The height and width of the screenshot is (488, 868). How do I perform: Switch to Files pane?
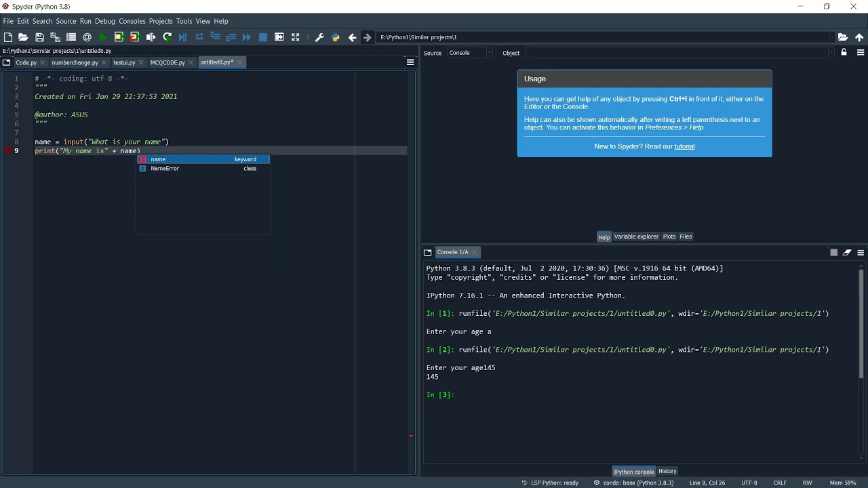(x=686, y=237)
